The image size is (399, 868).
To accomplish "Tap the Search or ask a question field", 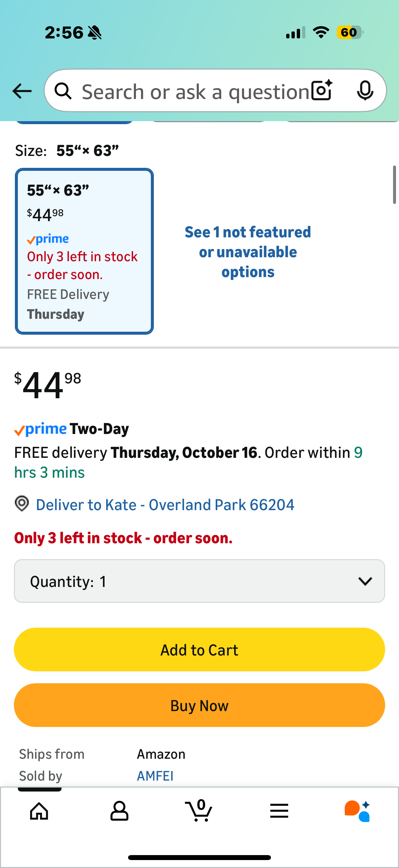I will point(195,92).
